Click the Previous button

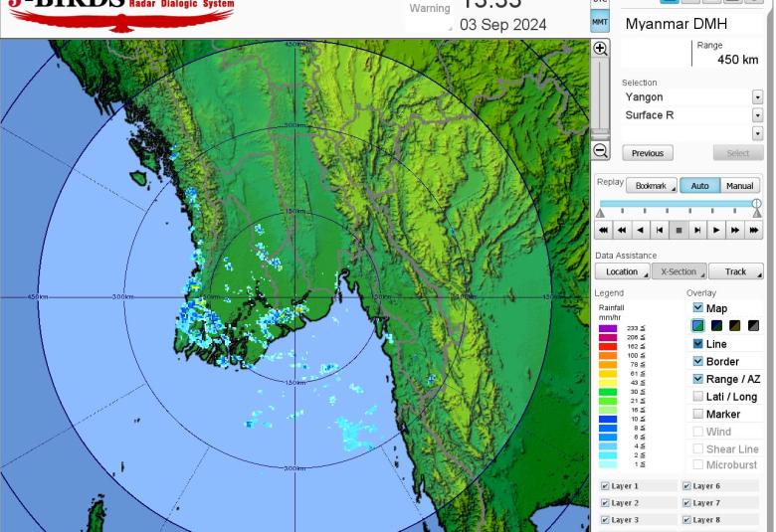pyautogui.click(x=648, y=153)
